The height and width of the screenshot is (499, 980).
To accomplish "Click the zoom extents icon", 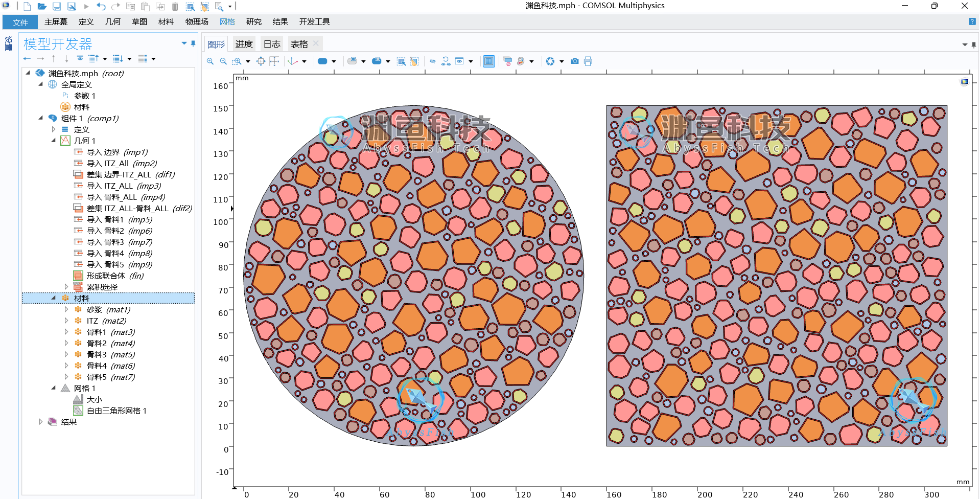I will [x=261, y=61].
